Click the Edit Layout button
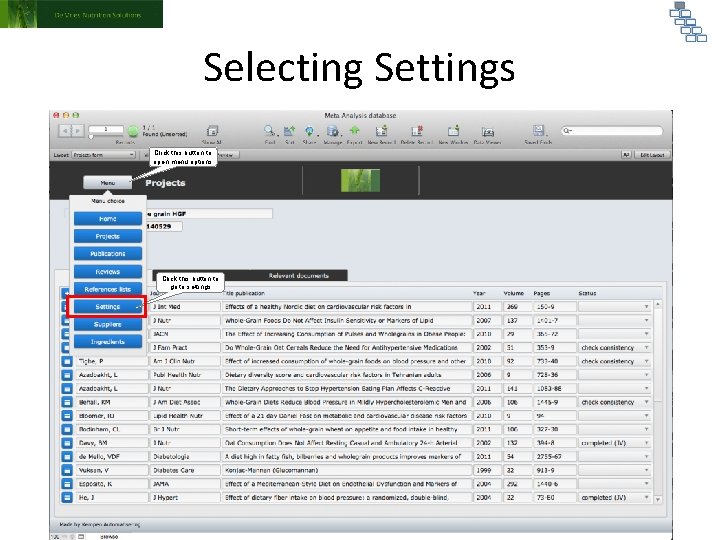This screenshot has height=540, width=720. point(652,155)
